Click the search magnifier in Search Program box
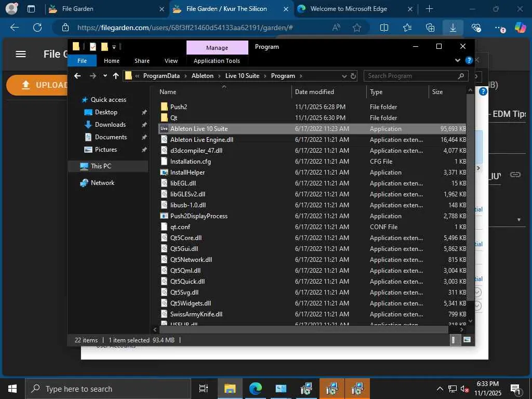Image resolution: width=532 pixels, height=399 pixels. coord(461,76)
